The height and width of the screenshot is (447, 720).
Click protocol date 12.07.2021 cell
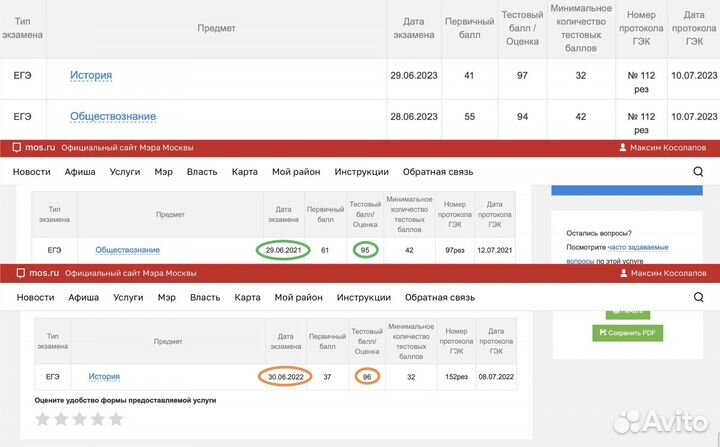point(495,250)
